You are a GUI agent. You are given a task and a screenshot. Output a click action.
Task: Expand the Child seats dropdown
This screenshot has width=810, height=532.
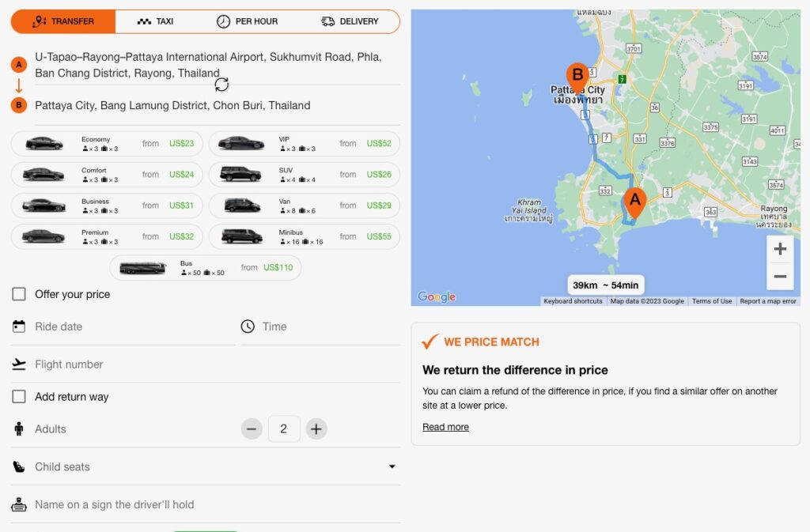(x=392, y=467)
